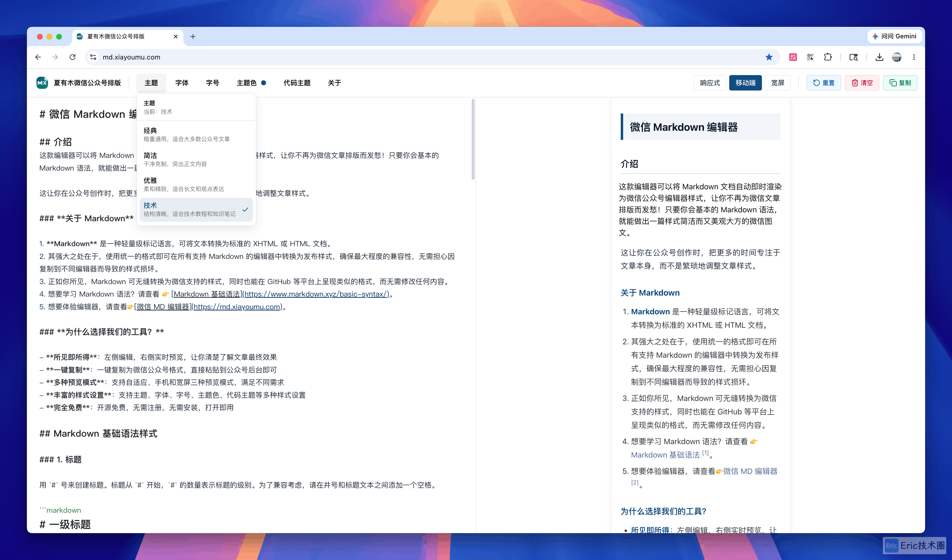
Task: Switch preview to 宽屏 mode
Action: [777, 83]
